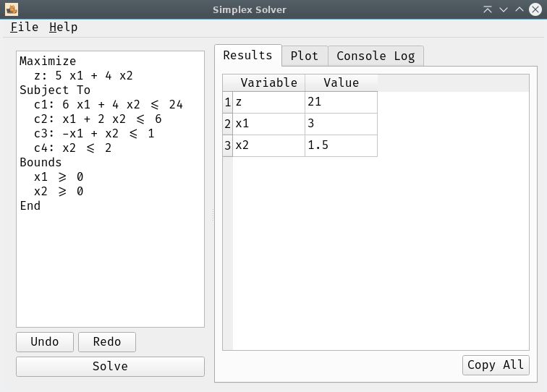
Task: Click the keep-above double-arrow title bar icon
Action: tap(488, 9)
